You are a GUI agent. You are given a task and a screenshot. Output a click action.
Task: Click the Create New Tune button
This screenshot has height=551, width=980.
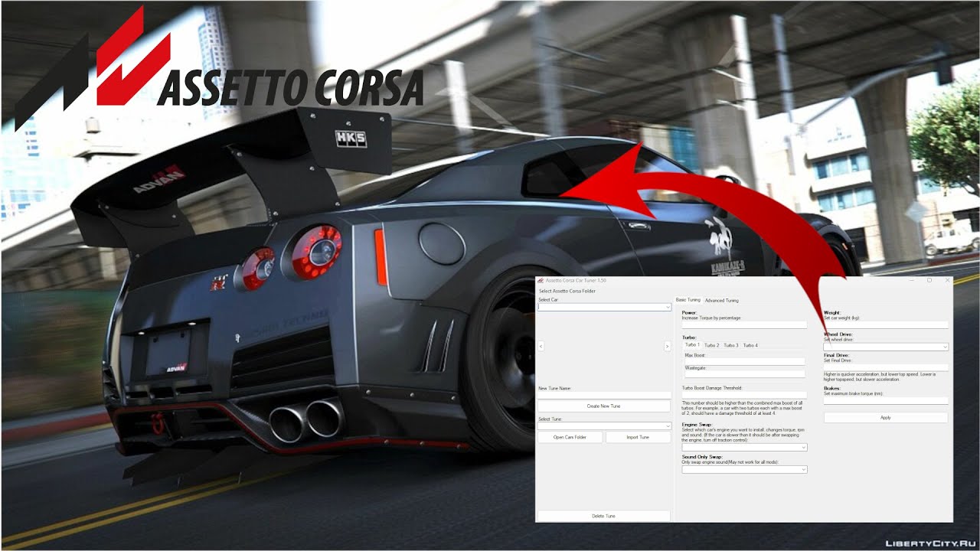(604, 406)
